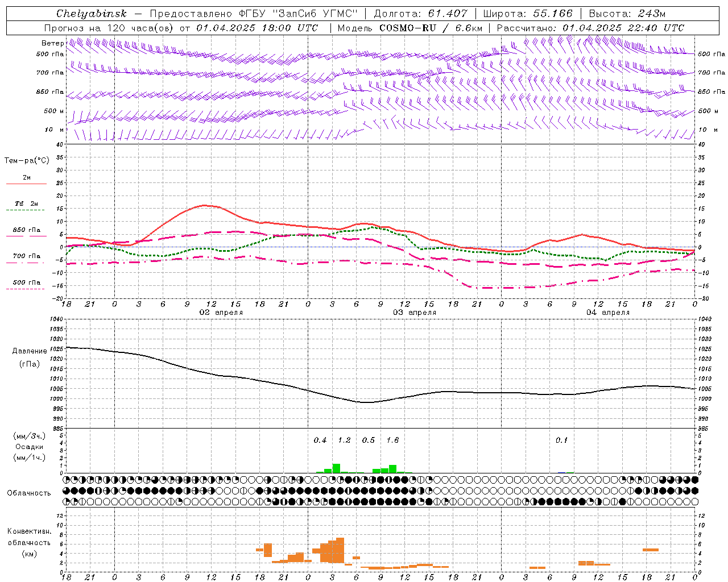Click the (мм/1ч.) precipitation unit label
Screen dimensions: 728x582
point(30,458)
